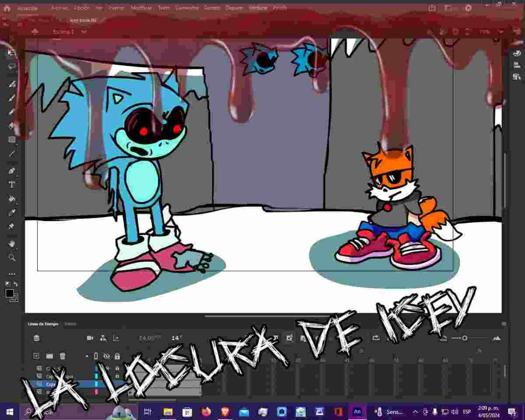Click the Adobe Animate taskbar icon

[357, 412]
